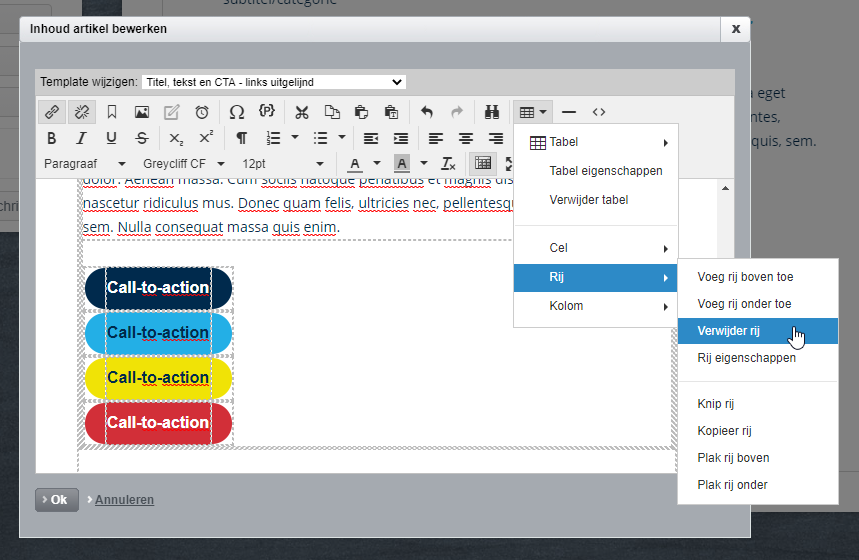This screenshot has height=560, width=859.
Task: Apply the text color A button
Action: [x=355, y=164]
